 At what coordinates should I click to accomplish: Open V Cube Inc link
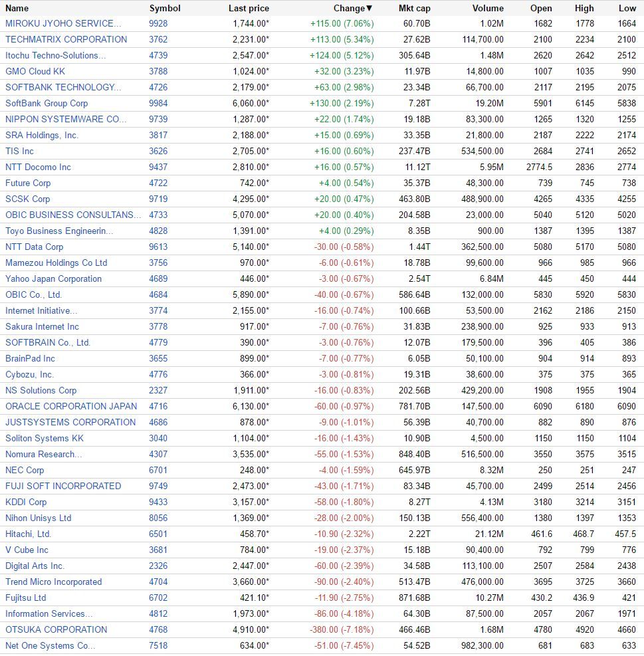(27, 550)
